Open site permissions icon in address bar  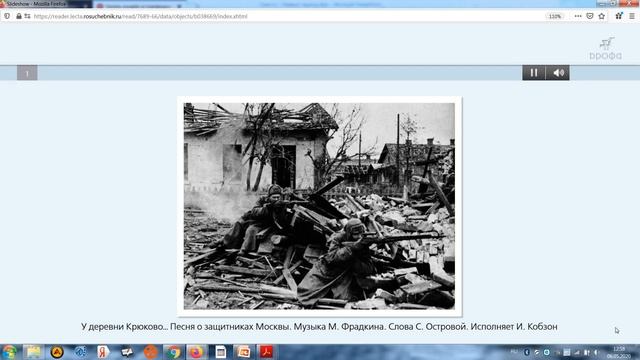pos(27,16)
